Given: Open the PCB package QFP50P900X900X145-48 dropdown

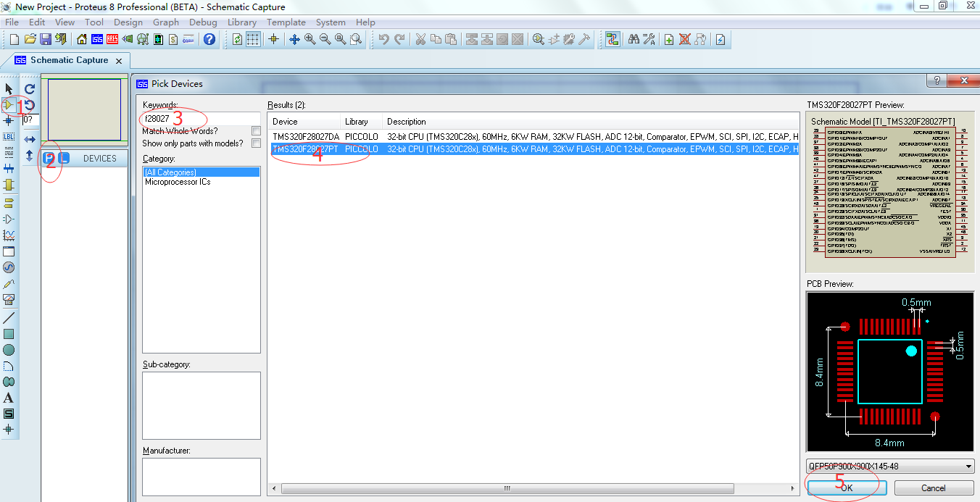Looking at the screenshot, I should point(890,467).
